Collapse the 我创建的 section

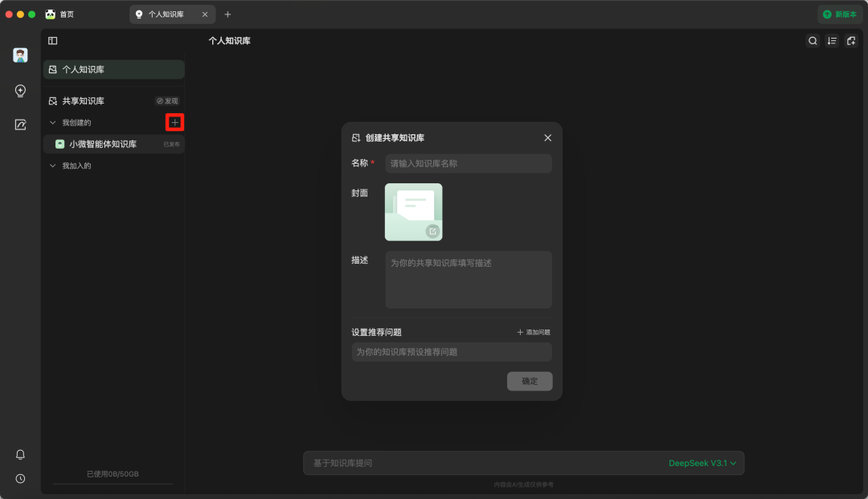tap(53, 123)
